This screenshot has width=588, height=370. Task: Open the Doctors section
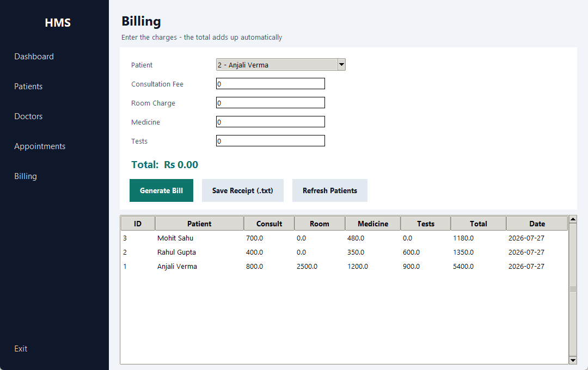pyautogui.click(x=28, y=116)
